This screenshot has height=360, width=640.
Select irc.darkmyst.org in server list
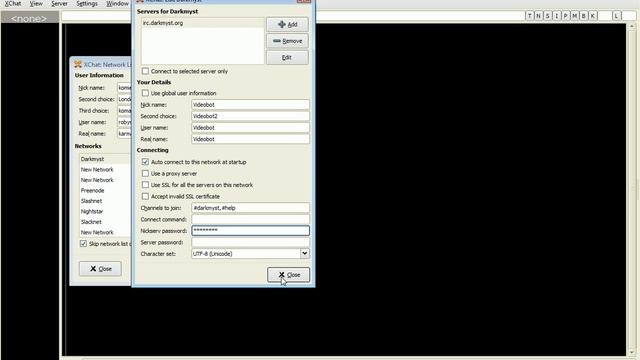(202, 23)
